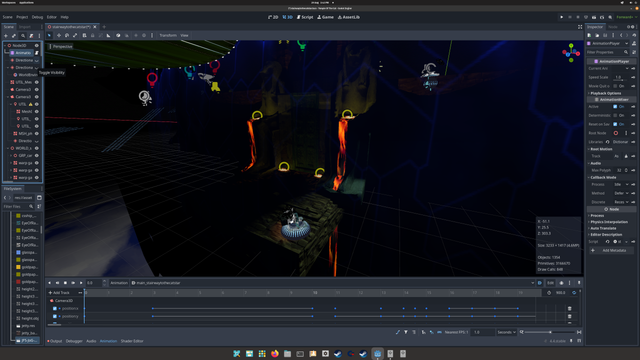The height and width of the screenshot is (360, 640).
Task: Switch to the Import dock tab
Action: coord(24,27)
